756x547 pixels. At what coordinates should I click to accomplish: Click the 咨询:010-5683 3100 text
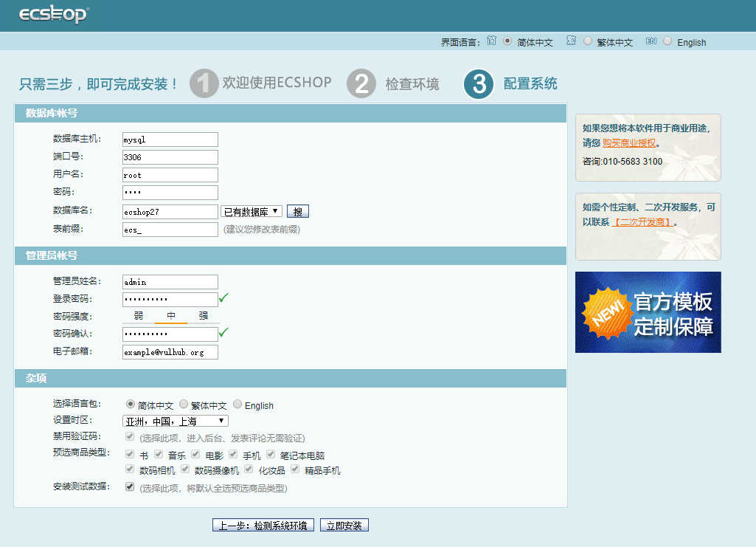click(623, 162)
